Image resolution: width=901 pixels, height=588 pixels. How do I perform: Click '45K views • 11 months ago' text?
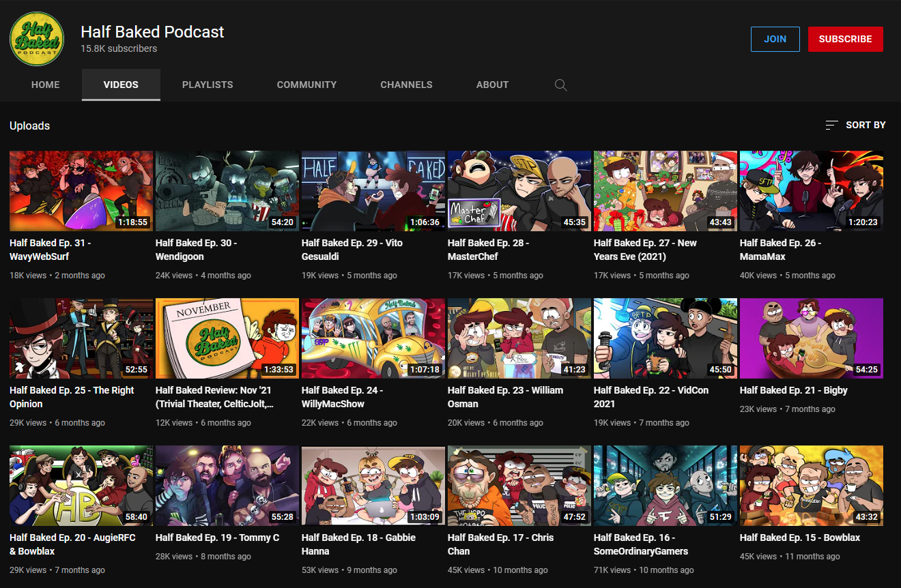[x=790, y=557]
